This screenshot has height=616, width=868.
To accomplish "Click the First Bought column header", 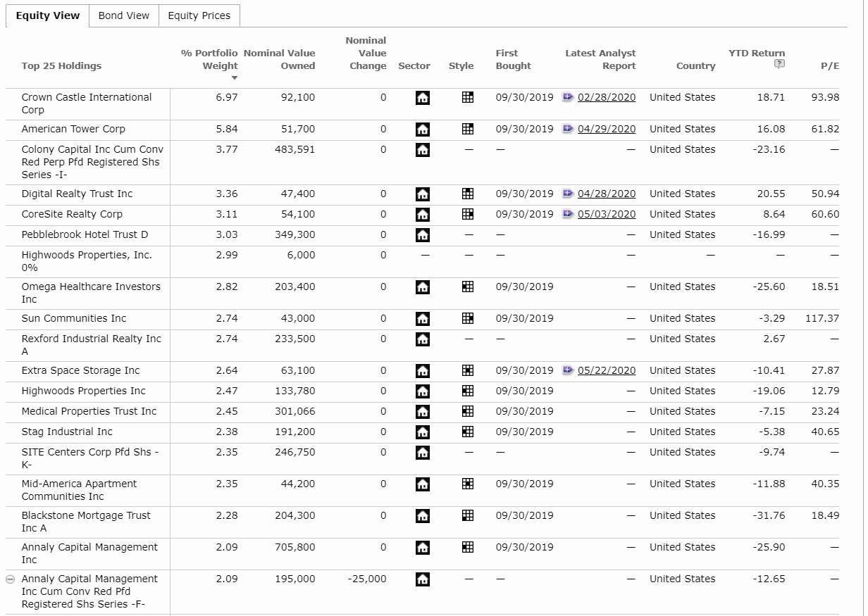I will point(513,59).
